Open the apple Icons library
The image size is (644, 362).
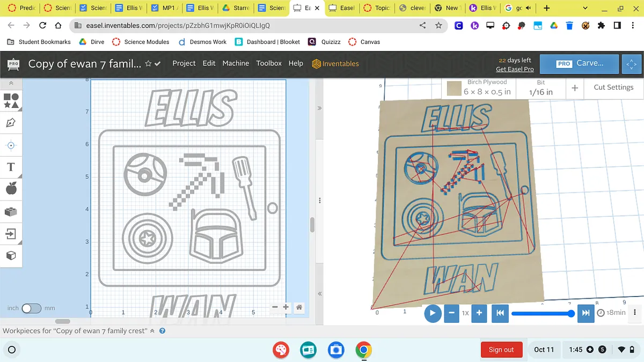[11, 189]
